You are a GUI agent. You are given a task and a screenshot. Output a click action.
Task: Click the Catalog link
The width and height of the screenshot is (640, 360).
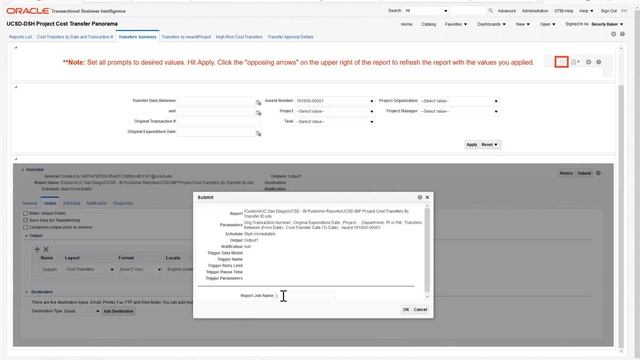point(429,24)
